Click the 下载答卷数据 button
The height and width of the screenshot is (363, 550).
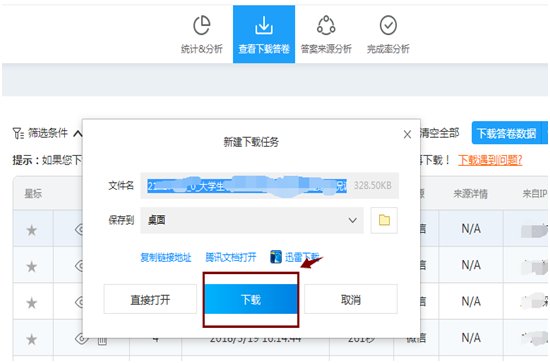(x=506, y=133)
